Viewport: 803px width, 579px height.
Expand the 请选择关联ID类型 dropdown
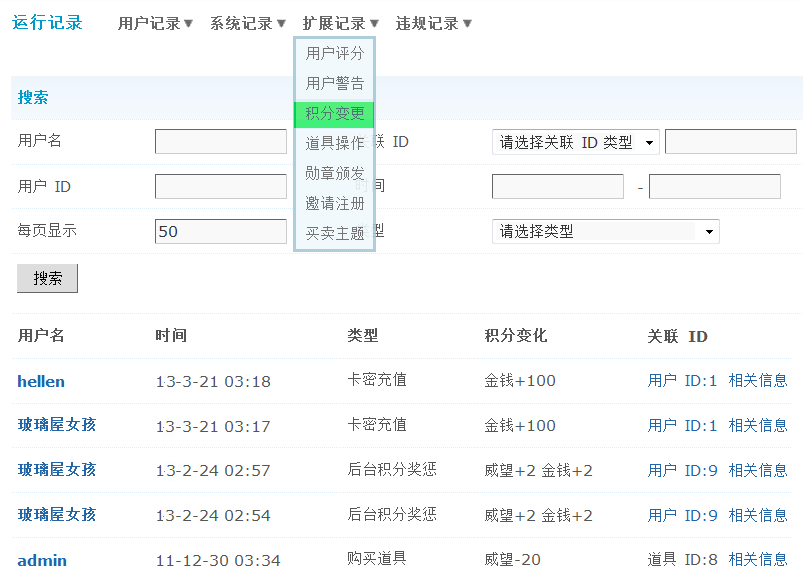coord(573,141)
